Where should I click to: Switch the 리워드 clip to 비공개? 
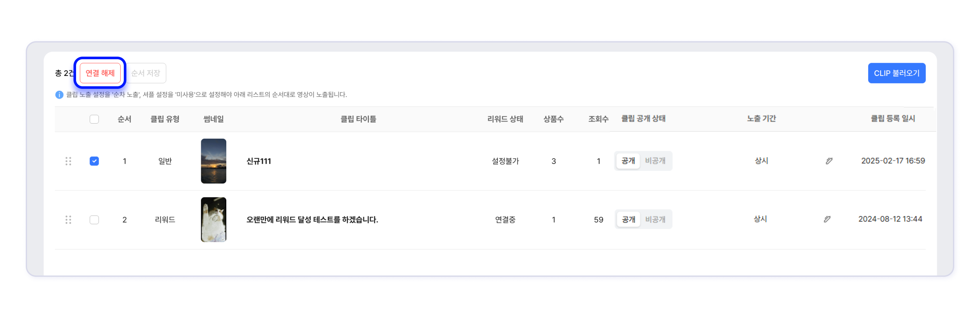(x=655, y=220)
